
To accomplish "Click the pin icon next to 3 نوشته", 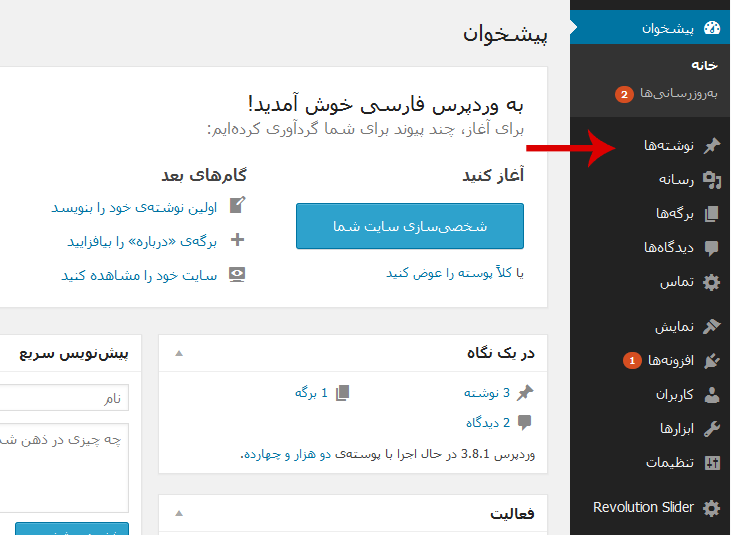I will (x=525, y=392).
